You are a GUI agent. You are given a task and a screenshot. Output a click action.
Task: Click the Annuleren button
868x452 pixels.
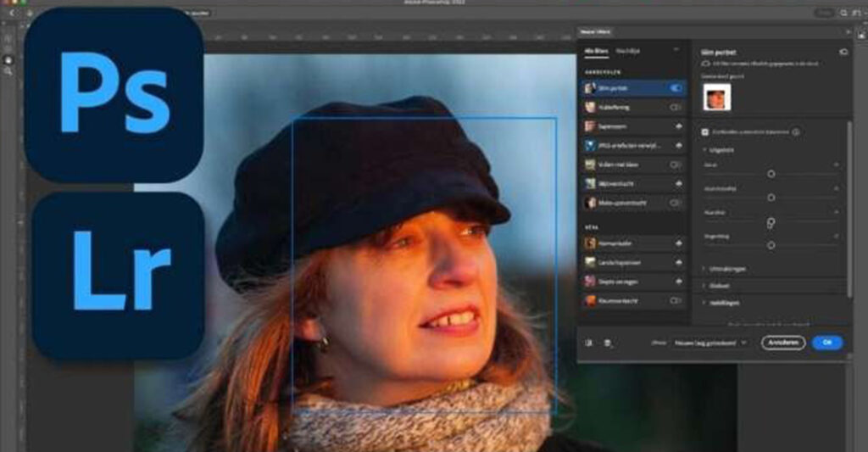(x=782, y=343)
